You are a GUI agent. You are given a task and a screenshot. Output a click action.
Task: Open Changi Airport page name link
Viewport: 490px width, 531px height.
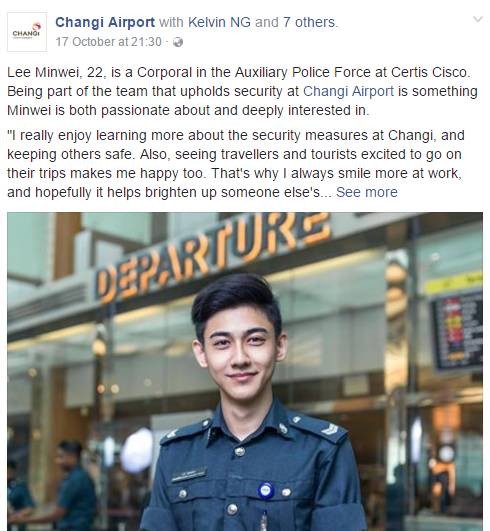point(105,22)
